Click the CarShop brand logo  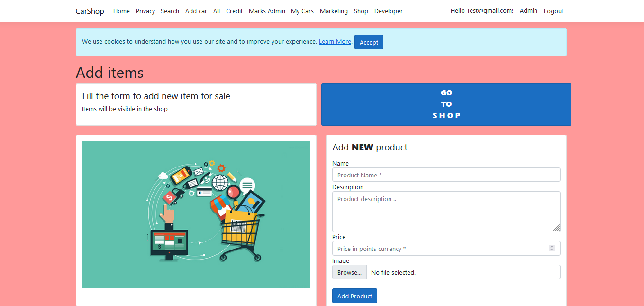click(x=90, y=11)
